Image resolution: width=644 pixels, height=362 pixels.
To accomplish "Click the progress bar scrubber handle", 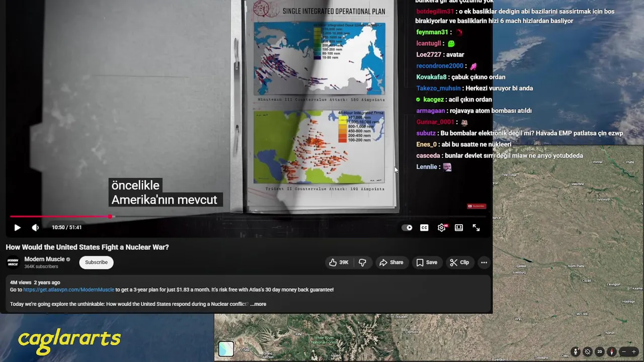I will (x=110, y=217).
